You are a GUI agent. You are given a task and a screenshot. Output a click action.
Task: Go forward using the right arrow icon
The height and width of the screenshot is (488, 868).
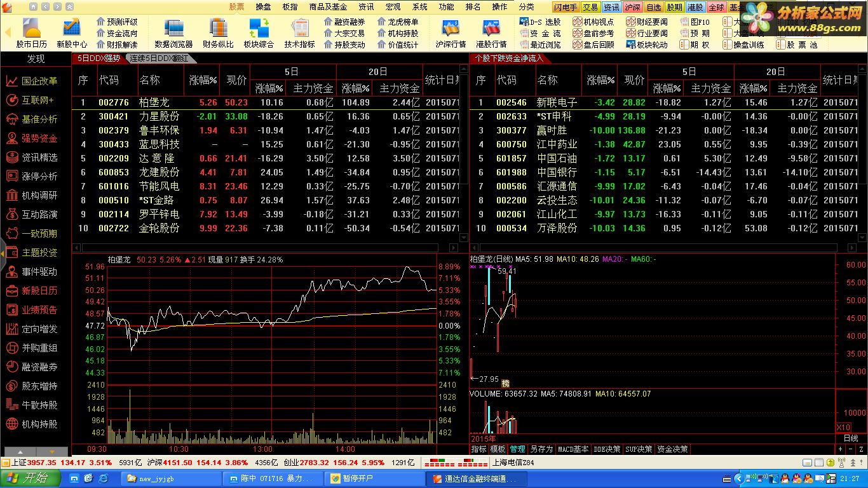56,6
